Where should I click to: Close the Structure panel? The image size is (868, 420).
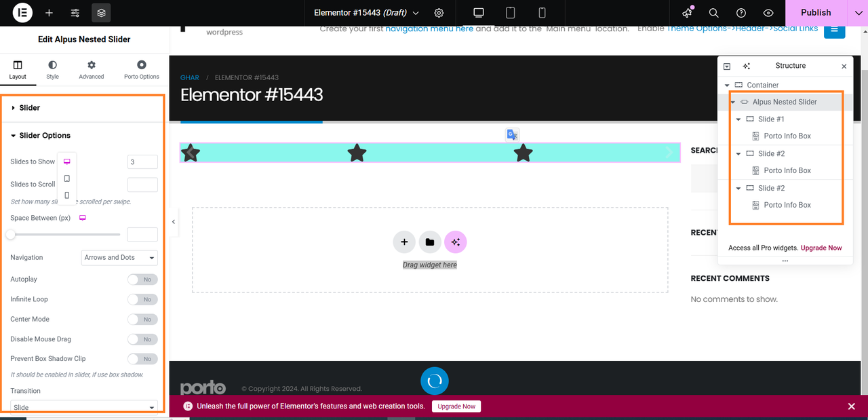[844, 66]
